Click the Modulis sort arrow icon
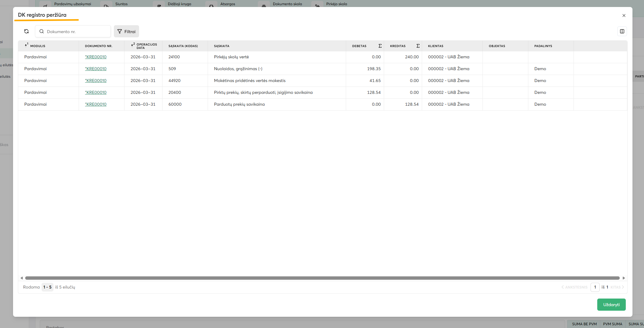The width and height of the screenshot is (644, 328). click(x=26, y=45)
